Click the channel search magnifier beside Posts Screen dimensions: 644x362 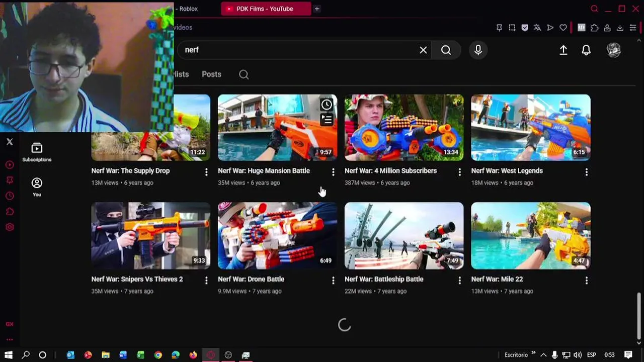[x=244, y=74]
